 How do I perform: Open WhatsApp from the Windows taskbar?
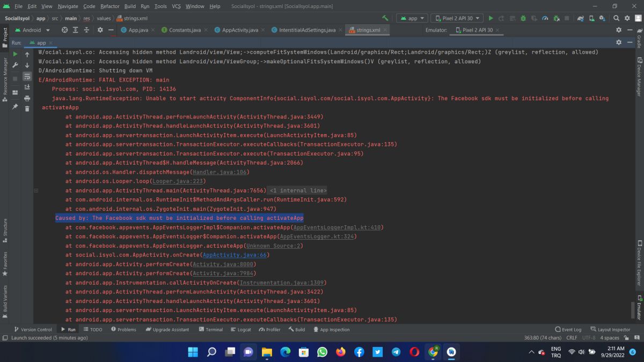pos(322,352)
